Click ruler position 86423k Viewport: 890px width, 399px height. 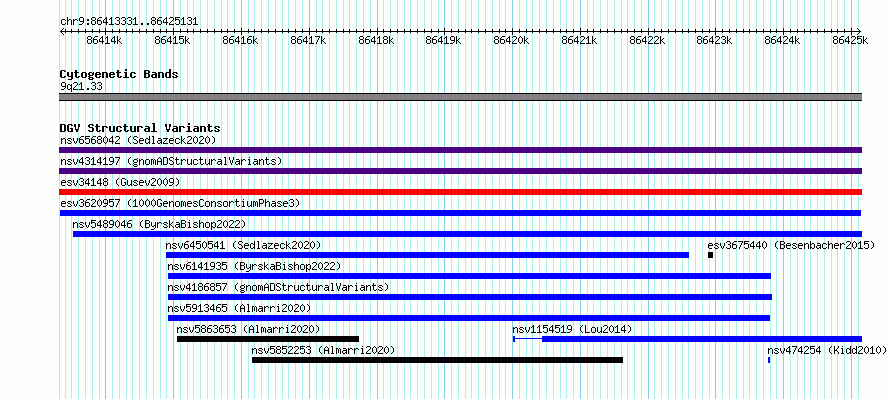pos(715,40)
